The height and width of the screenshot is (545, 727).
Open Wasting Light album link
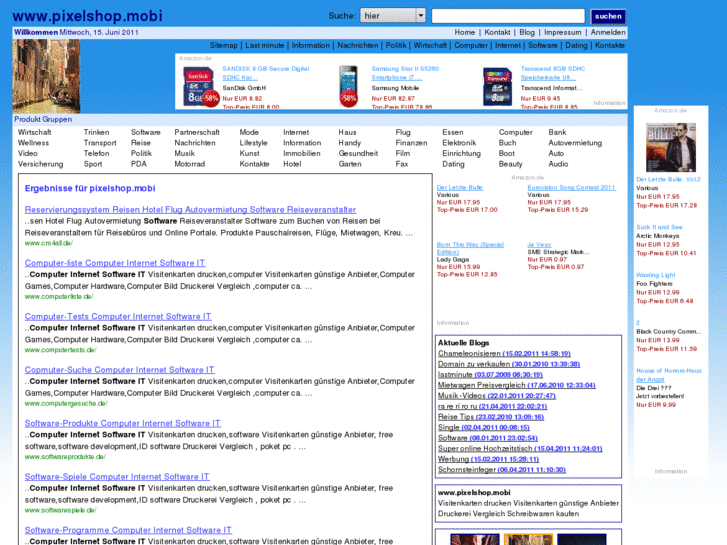(x=656, y=275)
